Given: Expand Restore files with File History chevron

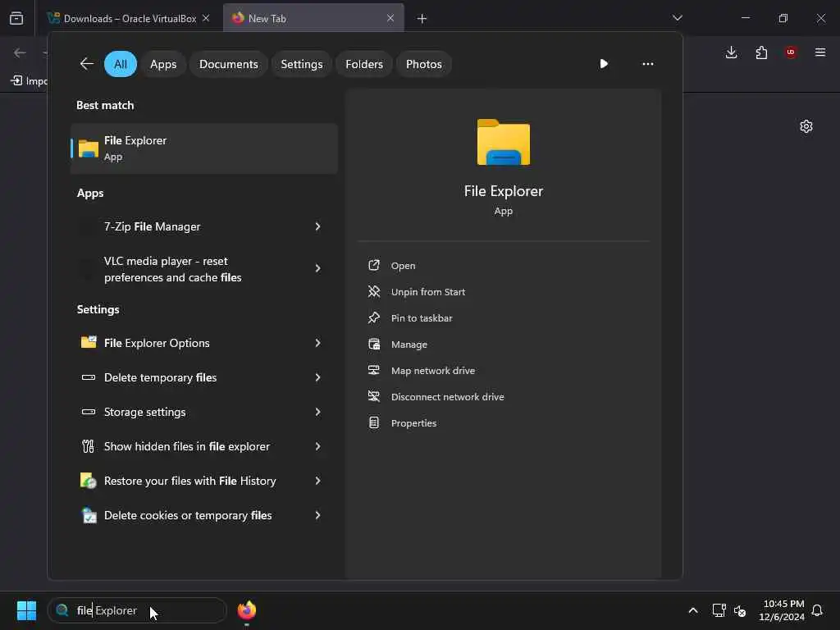Looking at the screenshot, I should (317, 481).
